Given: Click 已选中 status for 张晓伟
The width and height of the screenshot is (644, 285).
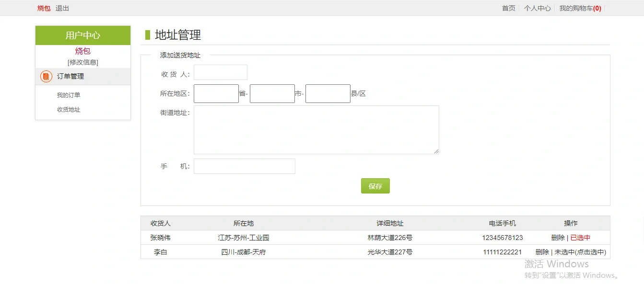Looking at the screenshot, I should tap(580, 238).
